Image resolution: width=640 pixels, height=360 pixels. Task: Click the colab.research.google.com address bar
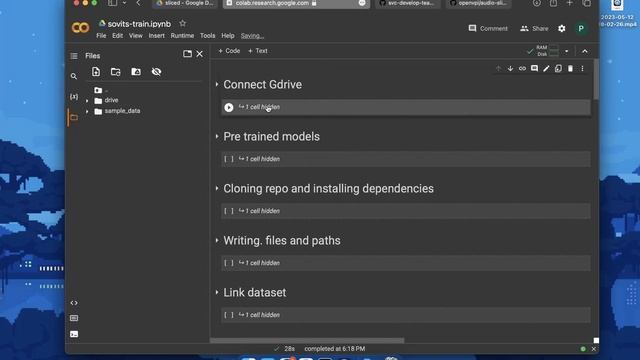pyautogui.click(x=296, y=3)
